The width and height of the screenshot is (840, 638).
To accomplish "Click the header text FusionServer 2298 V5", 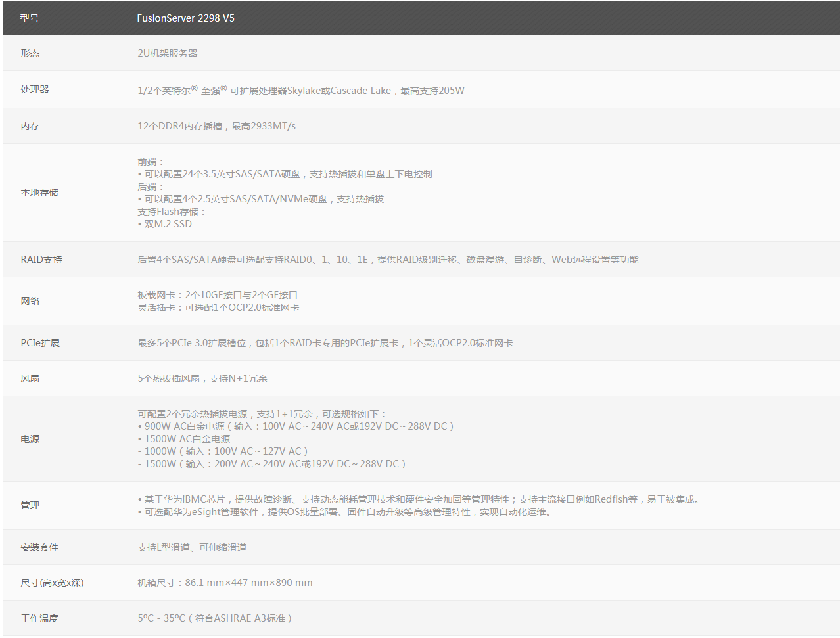I will pyautogui.click(x=185, y=18).
